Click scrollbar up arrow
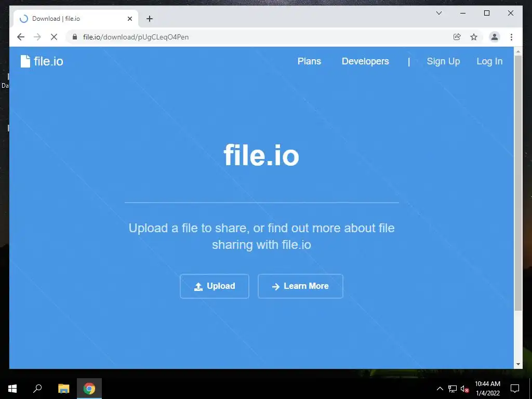The image size is (532, 399). (518, 51)
